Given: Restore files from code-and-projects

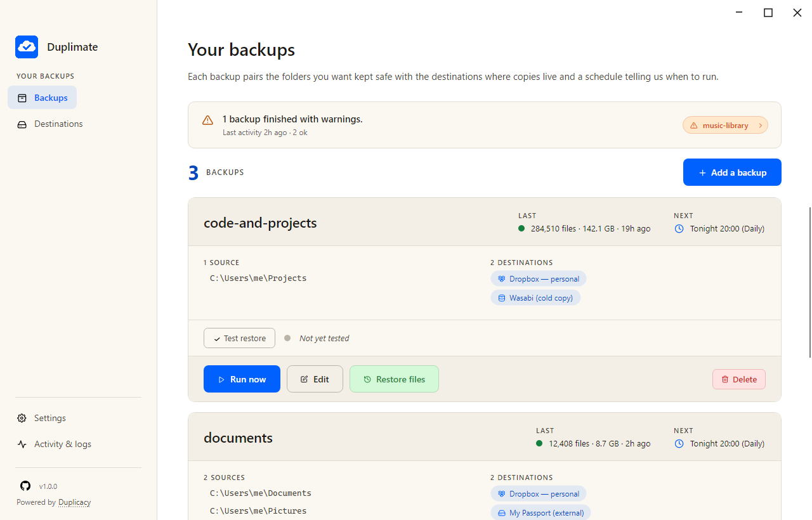Looking at the screenshot, I should point(394,379).
